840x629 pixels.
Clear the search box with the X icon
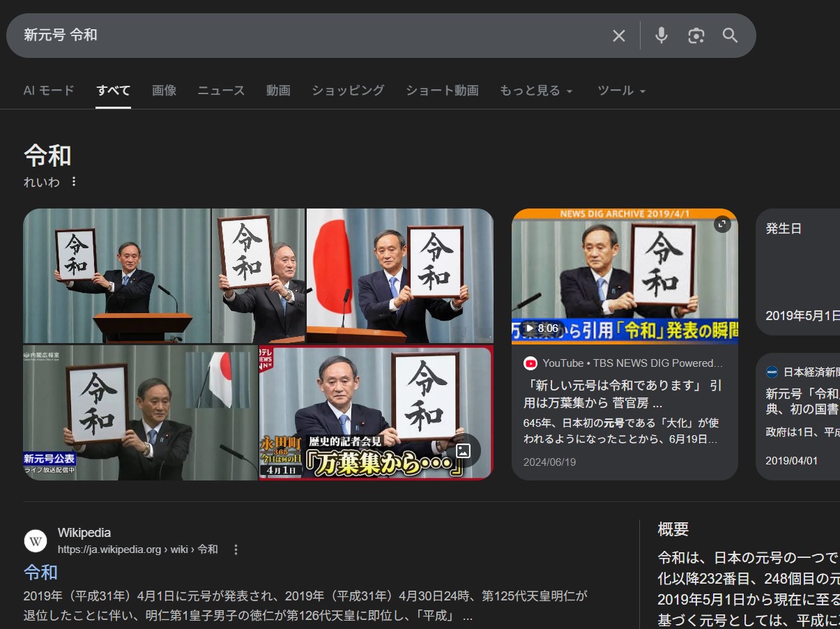click(x=618, y=36)
